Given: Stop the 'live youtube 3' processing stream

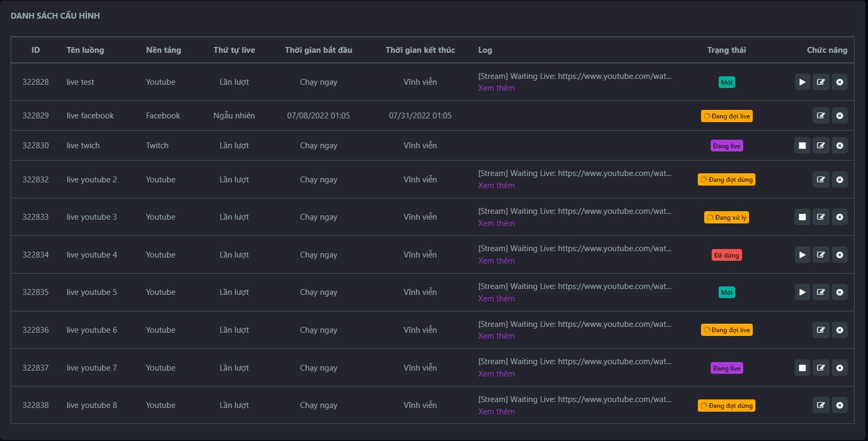Looking at the screenshot, I should point(802,217).
